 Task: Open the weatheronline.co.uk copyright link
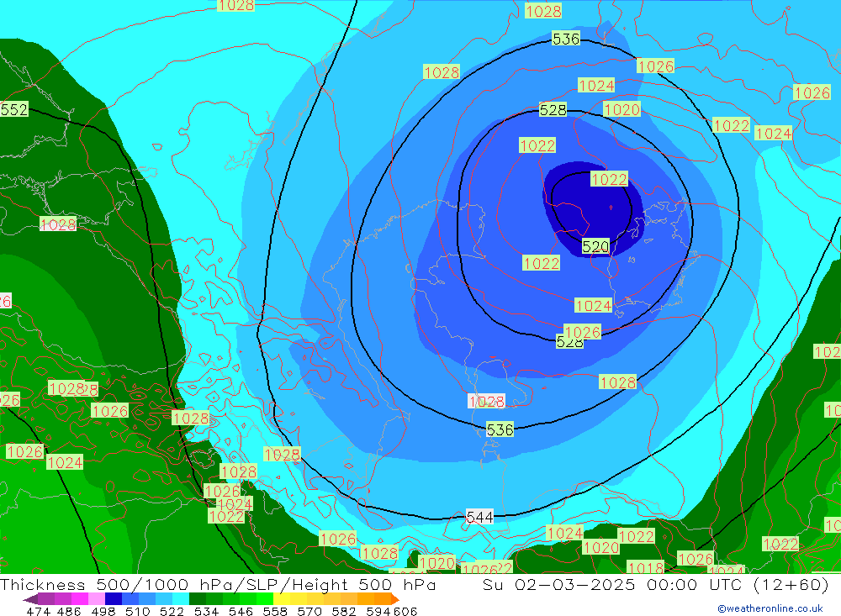click(x=770, y=608)
